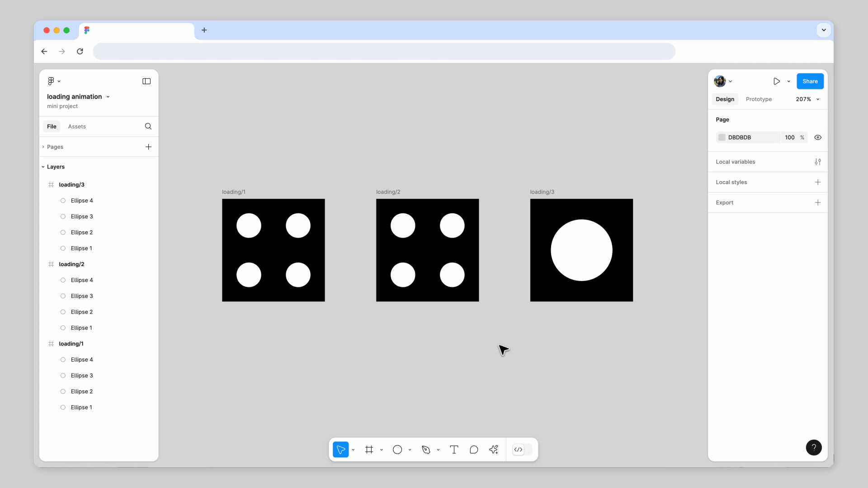Toggle Dev Mode code switch

pyautogui.click(x=522, y=450)
